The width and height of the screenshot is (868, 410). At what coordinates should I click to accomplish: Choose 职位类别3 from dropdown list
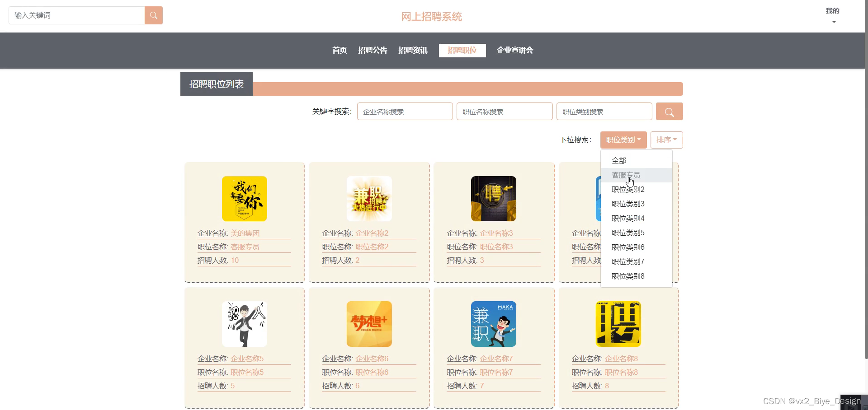click(x=636, y=204)
